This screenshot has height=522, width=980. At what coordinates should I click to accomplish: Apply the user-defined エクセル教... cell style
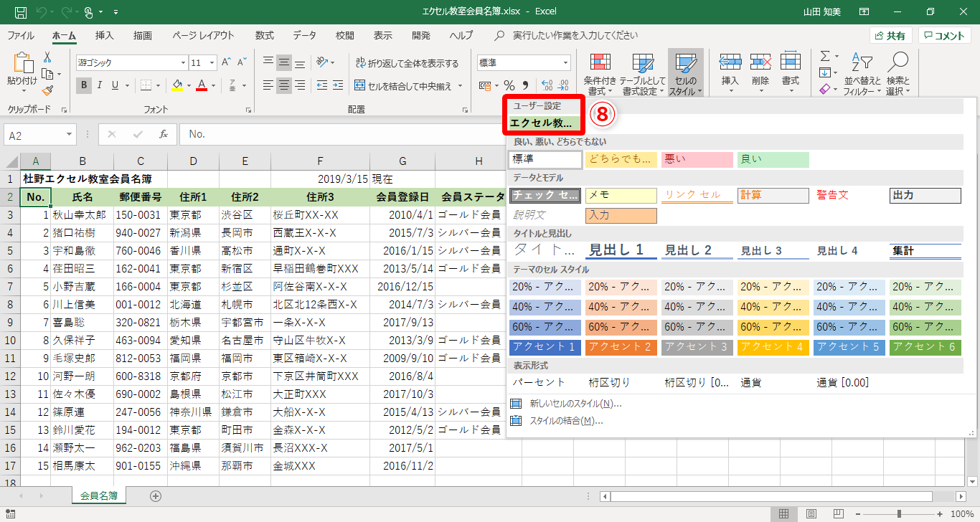tap(545, 123)
